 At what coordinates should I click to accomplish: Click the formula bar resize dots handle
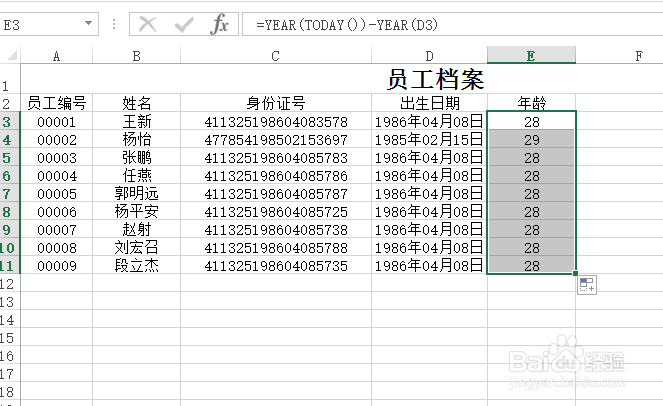pos(114,25)
